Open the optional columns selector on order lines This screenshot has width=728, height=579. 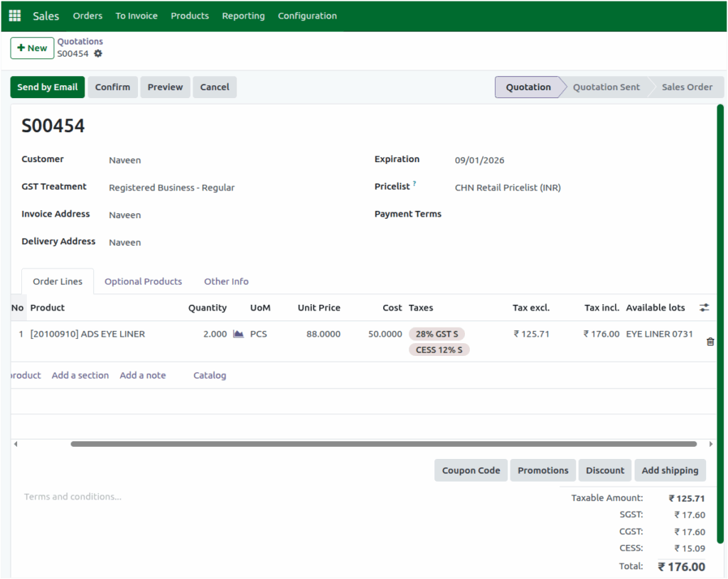pyautogui.click(x=704, y=308)
